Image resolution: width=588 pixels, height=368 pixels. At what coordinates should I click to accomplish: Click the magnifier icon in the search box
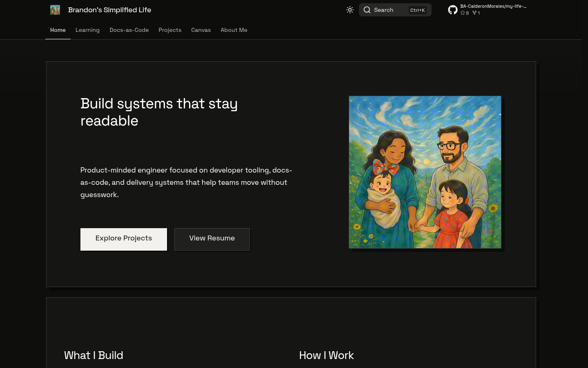coord(367,10)
